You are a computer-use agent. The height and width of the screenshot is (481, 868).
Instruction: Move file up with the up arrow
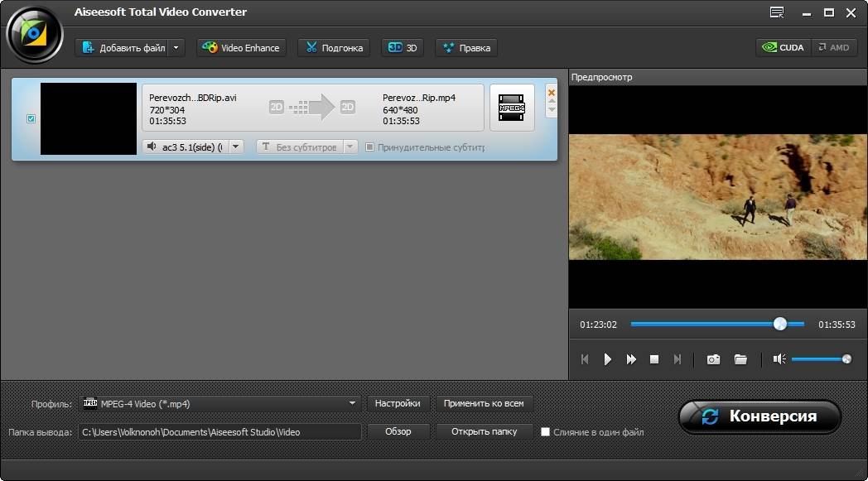point(552,101)
